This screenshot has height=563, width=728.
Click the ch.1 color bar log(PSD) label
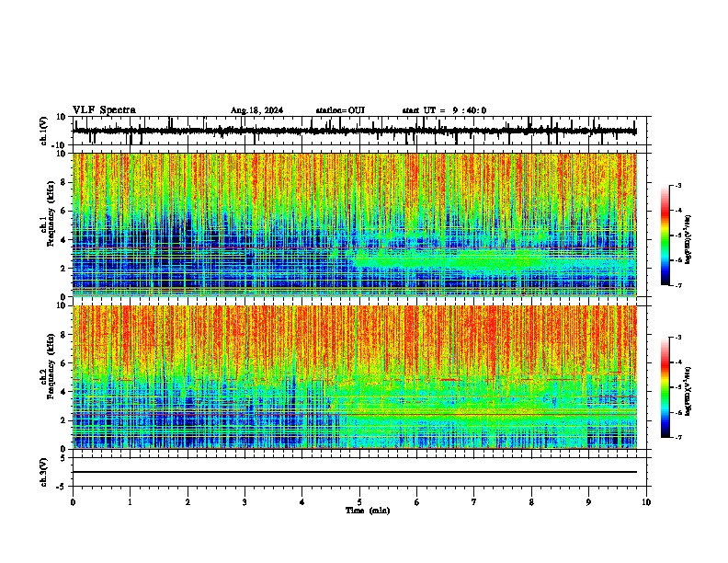point(688,239)
